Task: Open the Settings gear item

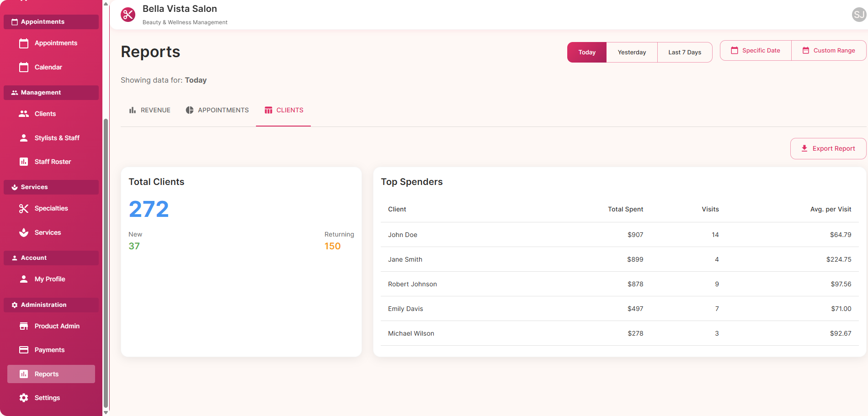Action: pyautogui.click(x=47, y=398)
